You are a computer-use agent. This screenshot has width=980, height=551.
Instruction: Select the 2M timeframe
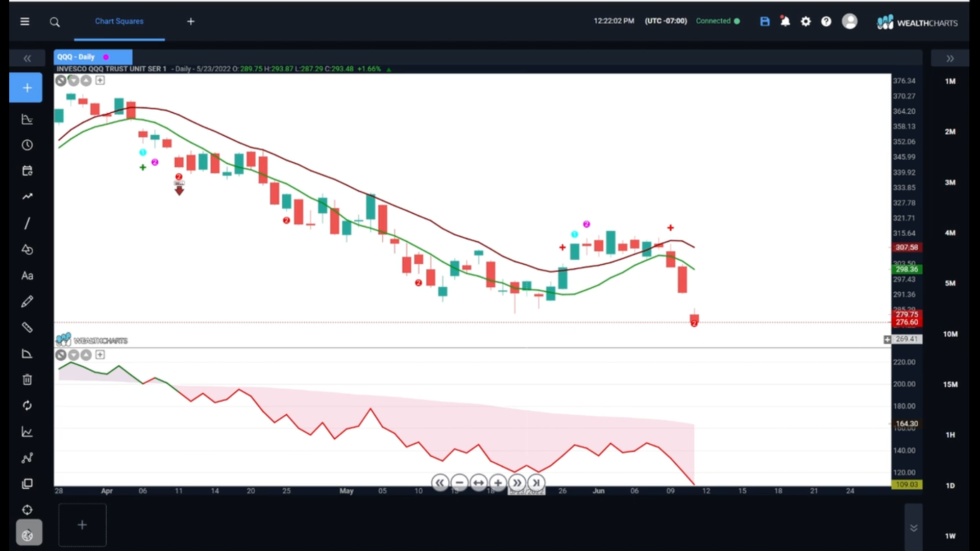click(x=950, y=132)
